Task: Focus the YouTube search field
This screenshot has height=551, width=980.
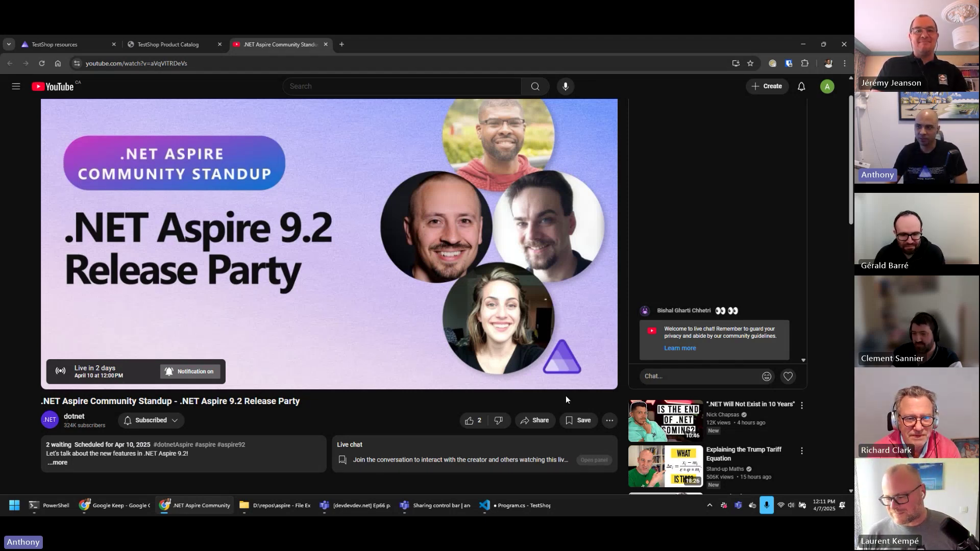Action: coord(402,86)
